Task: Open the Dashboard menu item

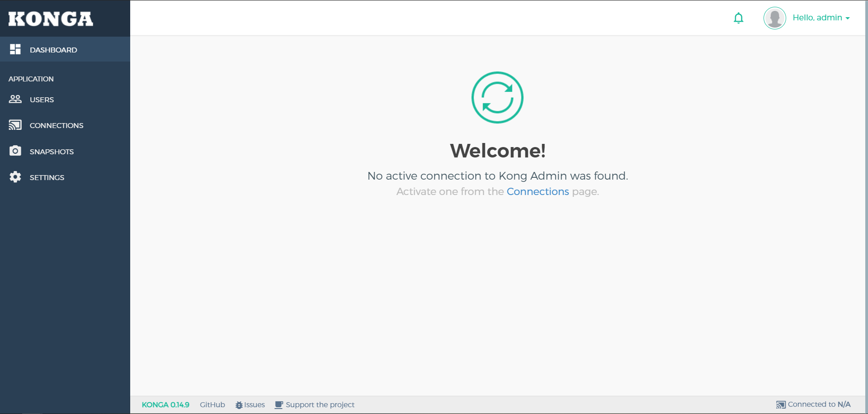Action: click(x=65, y=49)
